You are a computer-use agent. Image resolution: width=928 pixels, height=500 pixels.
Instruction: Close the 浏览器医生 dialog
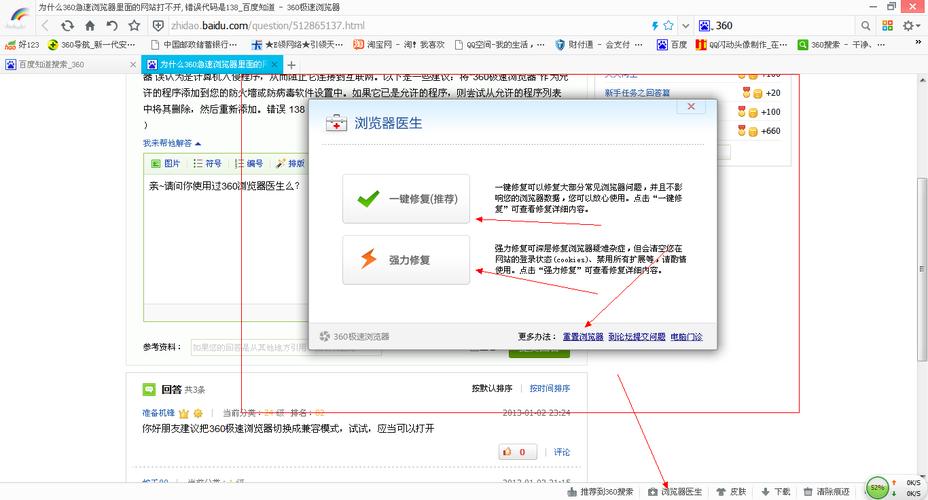691,107
